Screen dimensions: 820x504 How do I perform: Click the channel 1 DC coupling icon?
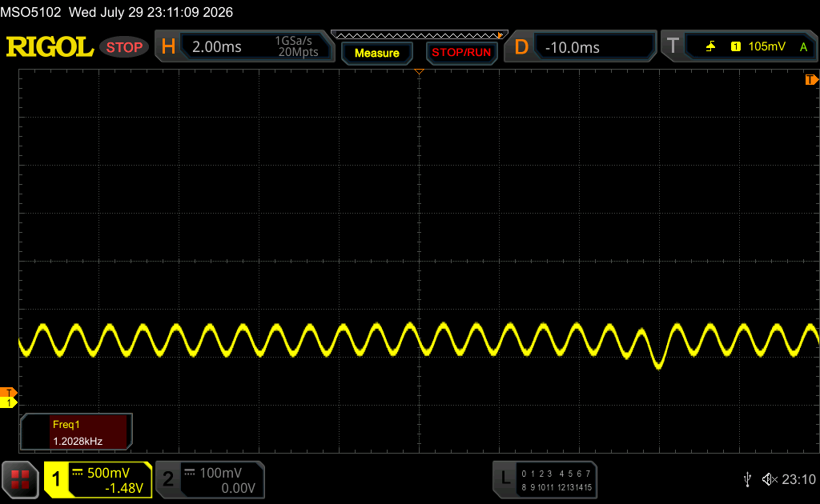pyautogui.click(x=78, y=473)
